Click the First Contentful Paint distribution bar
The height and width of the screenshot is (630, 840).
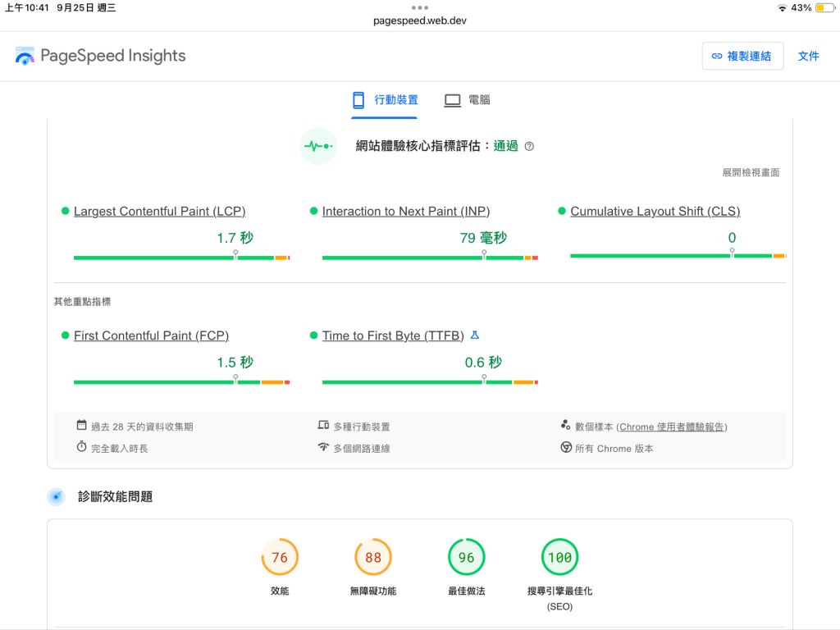pos(181,382)
